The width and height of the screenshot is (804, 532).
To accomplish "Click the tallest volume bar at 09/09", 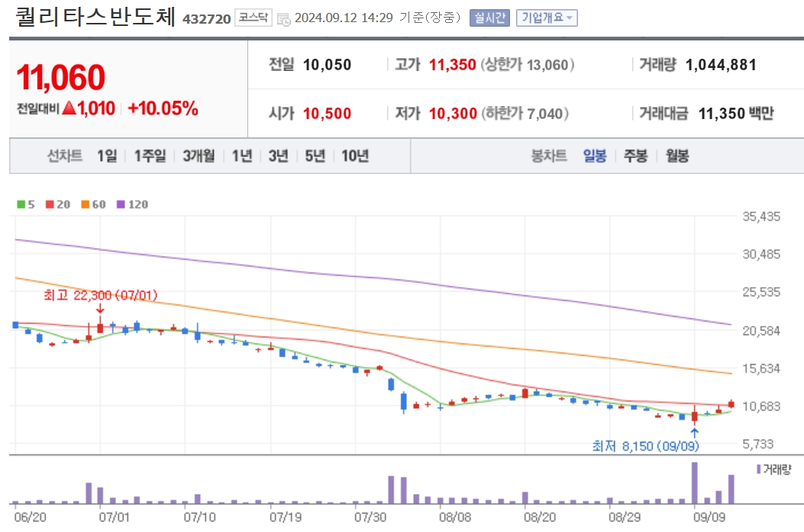I will (695, 483).
